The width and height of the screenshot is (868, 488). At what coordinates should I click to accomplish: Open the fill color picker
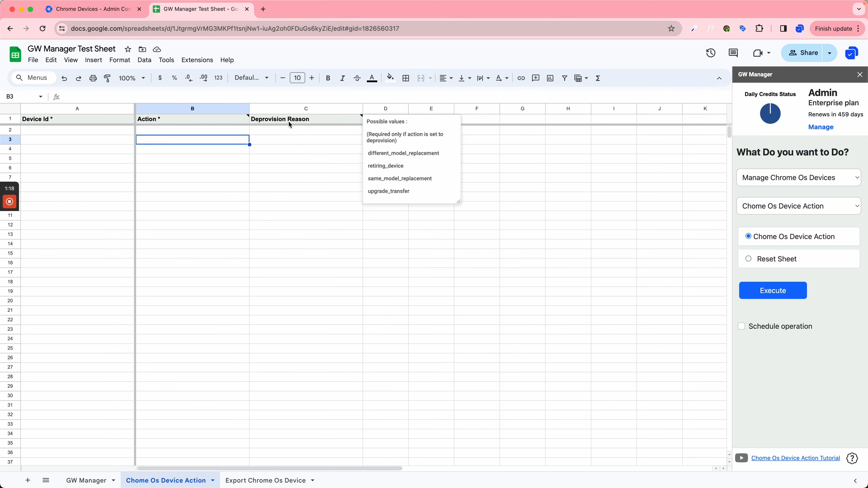[x=390, y=78]
